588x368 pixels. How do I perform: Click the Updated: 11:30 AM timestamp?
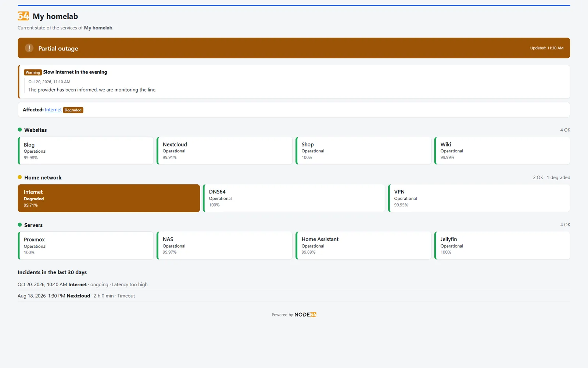(546, 48)
